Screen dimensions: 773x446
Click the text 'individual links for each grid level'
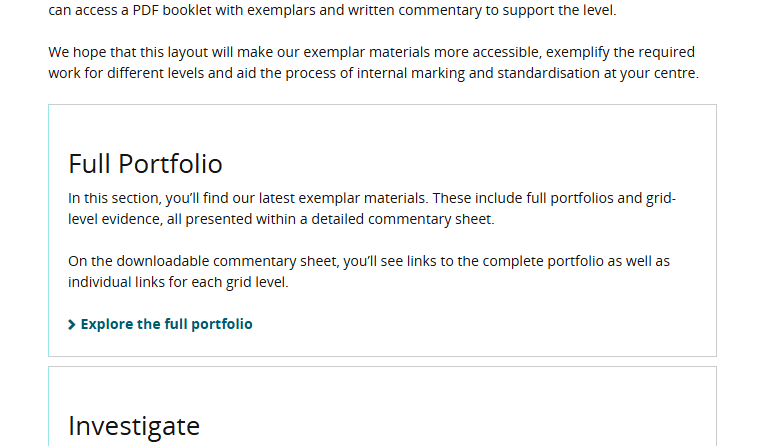[178, 282]
